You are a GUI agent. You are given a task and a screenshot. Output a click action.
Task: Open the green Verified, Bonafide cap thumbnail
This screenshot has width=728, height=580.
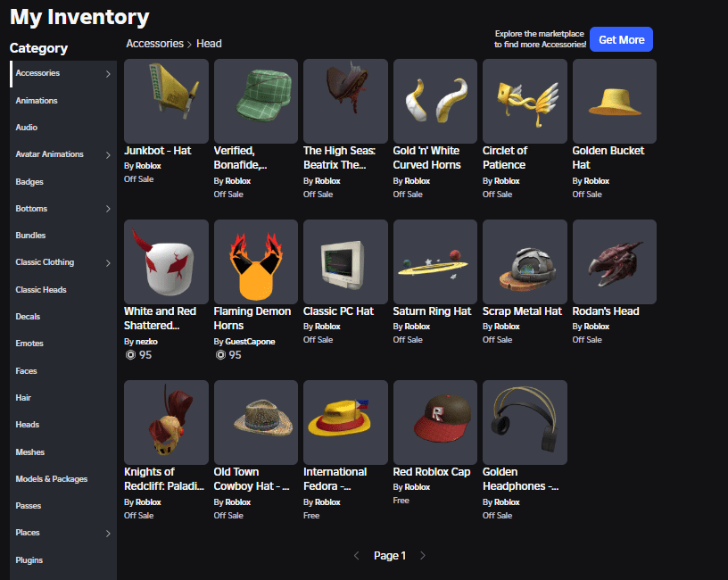click(256, 101)
